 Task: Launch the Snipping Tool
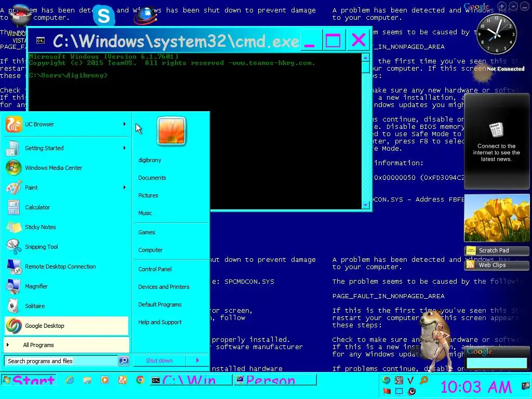click(66, 247)
